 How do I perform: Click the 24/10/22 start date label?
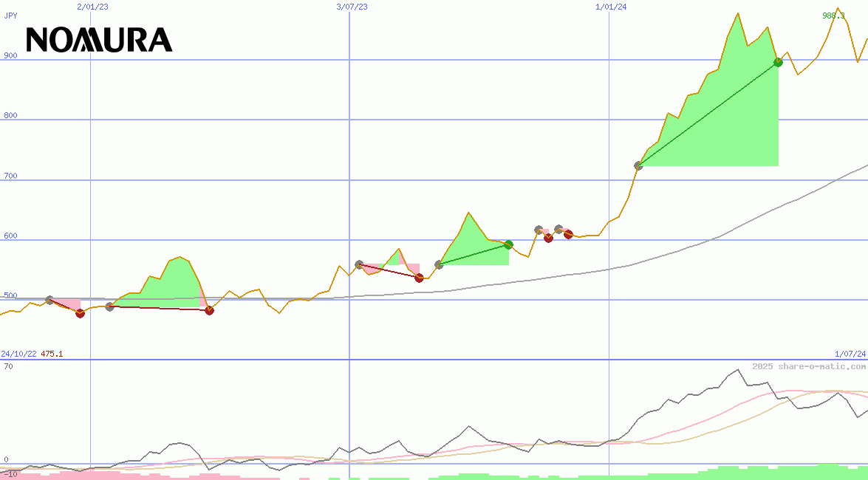(18, 354)
